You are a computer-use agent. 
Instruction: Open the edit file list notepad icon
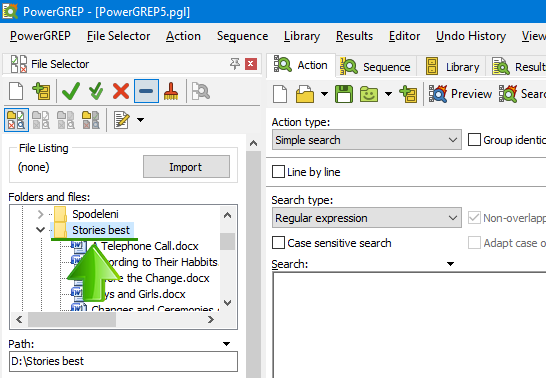(x=122, y=120)
